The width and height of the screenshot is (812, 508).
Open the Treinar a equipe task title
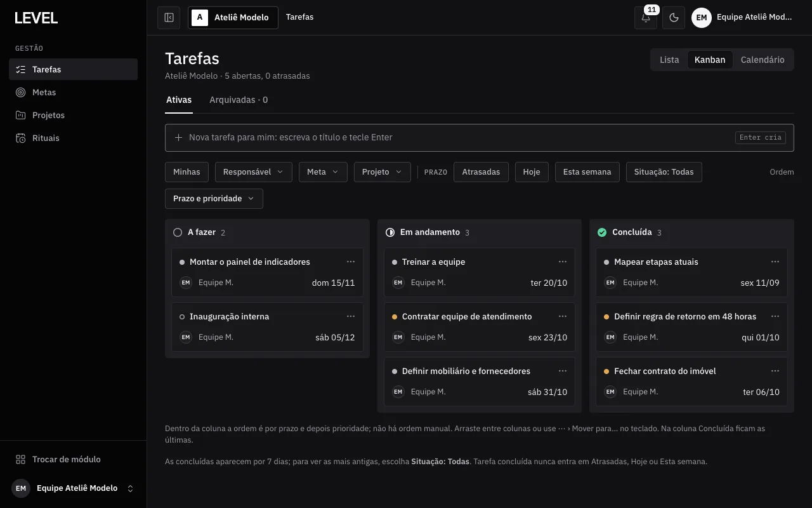coord(434,262)
